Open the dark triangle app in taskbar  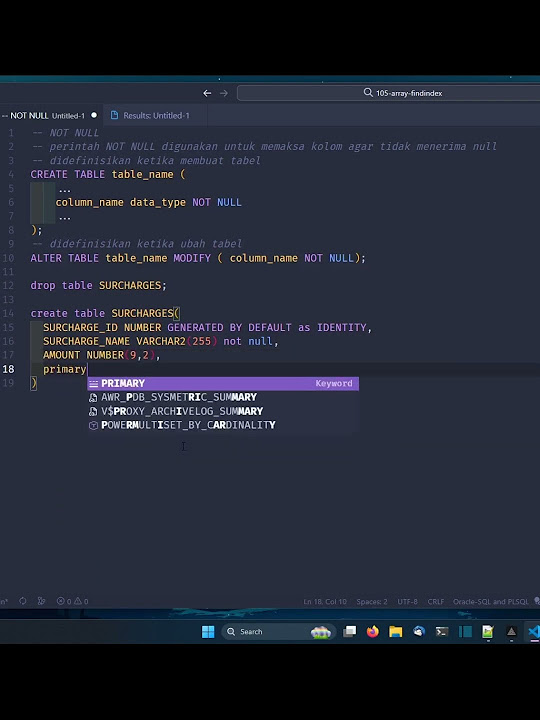[511, 632]
